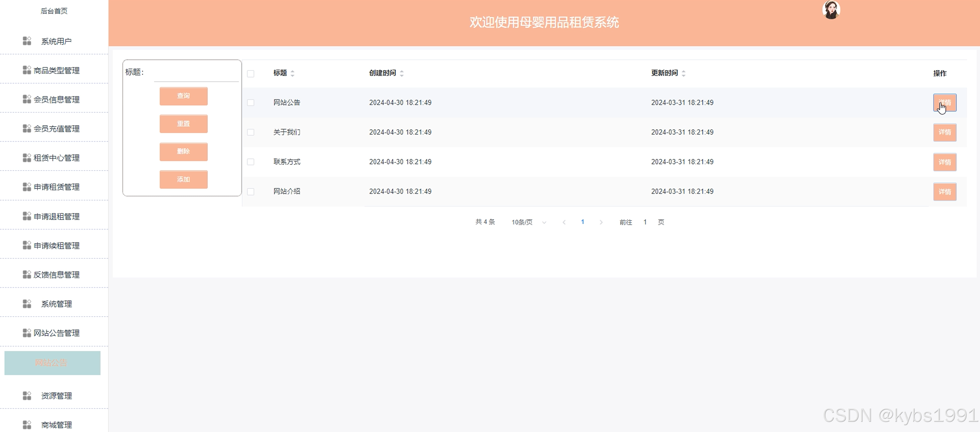This screenshot has height=432, width=980.
Task: Select the highlighted 网站公告 submenu item
Action: [x=52, y=363]
